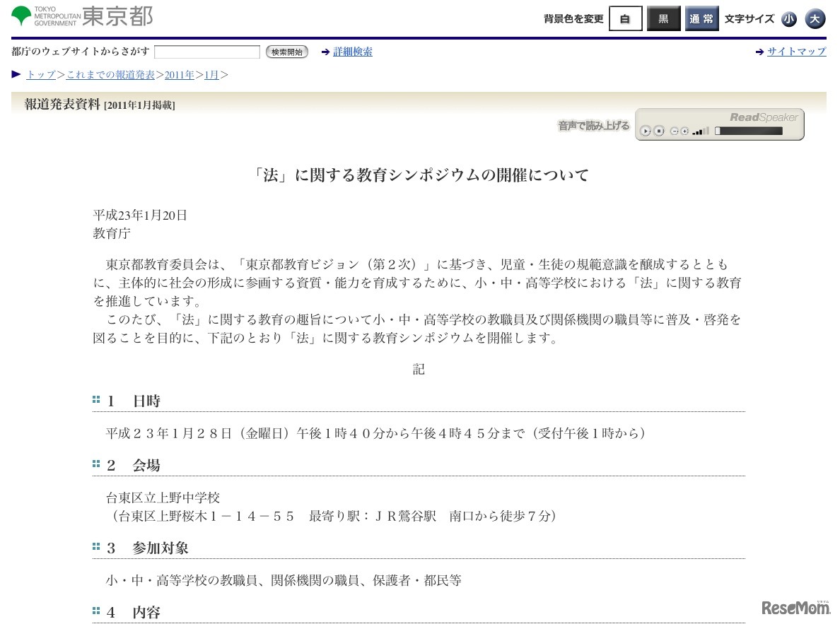Click the ReadSpeaker volume bars indicator
840x624 pixels.
[x=699, y=131]
